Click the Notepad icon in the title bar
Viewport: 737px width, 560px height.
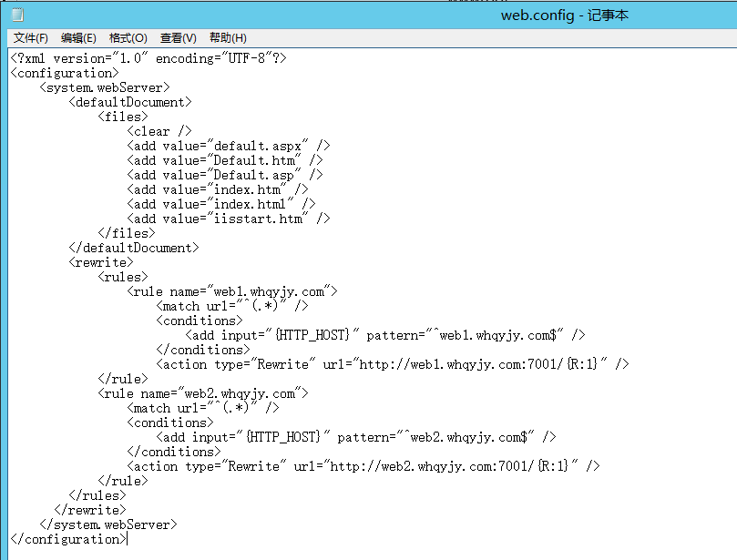pyautogui.click(x=17, y=15)
